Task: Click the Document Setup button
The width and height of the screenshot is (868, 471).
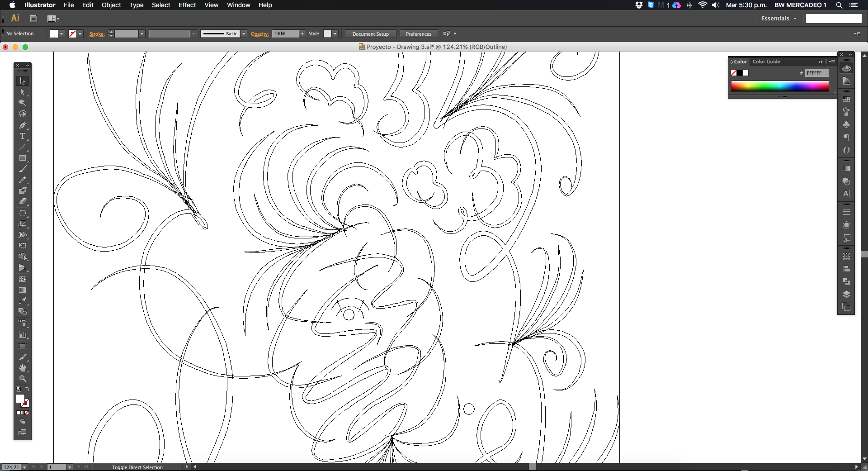Action: 370,34
